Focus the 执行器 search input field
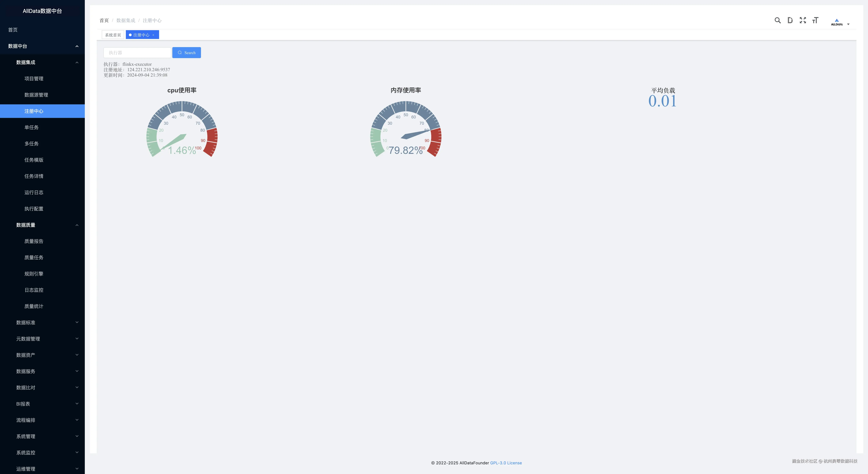The height and width of the screenshot is (474, 868). pos(137,53)
